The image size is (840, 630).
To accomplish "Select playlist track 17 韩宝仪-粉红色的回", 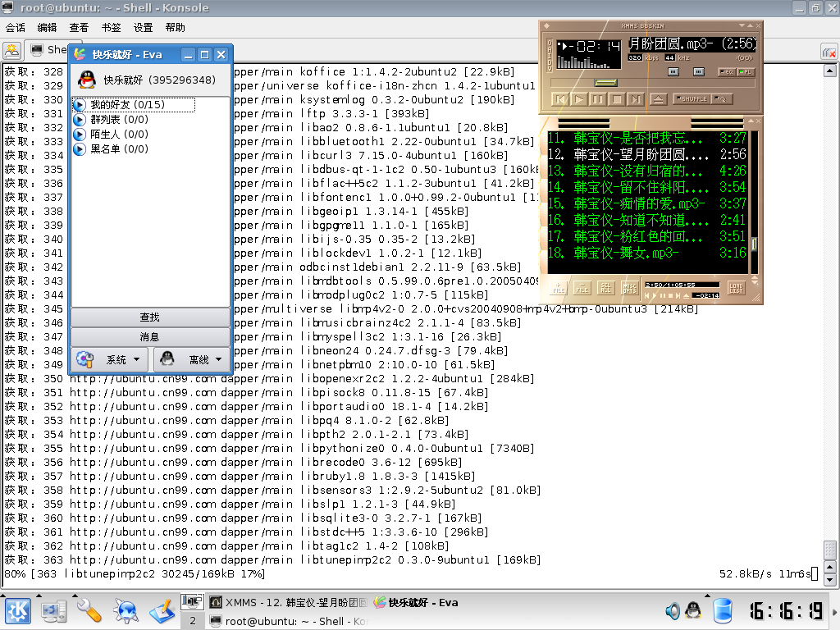I will (x=646, y=236).
